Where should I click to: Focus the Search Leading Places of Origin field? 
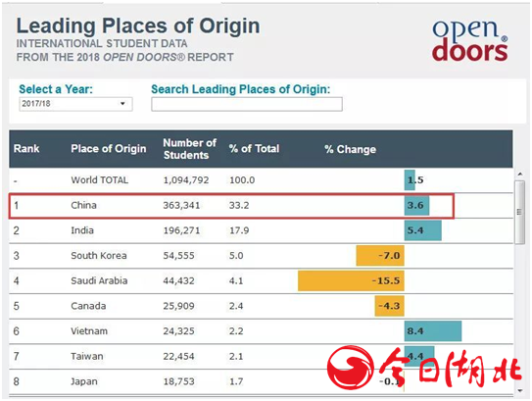tap(247, 104)
